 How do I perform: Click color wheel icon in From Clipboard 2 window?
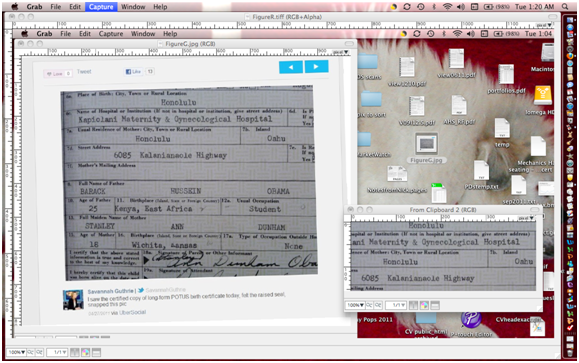tap(424, 305)
